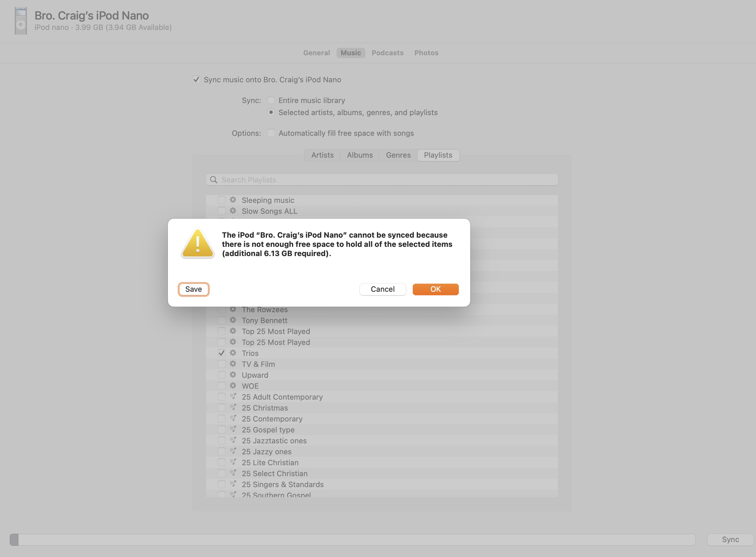Select Entire music library radio option

[x=271, y=100]
